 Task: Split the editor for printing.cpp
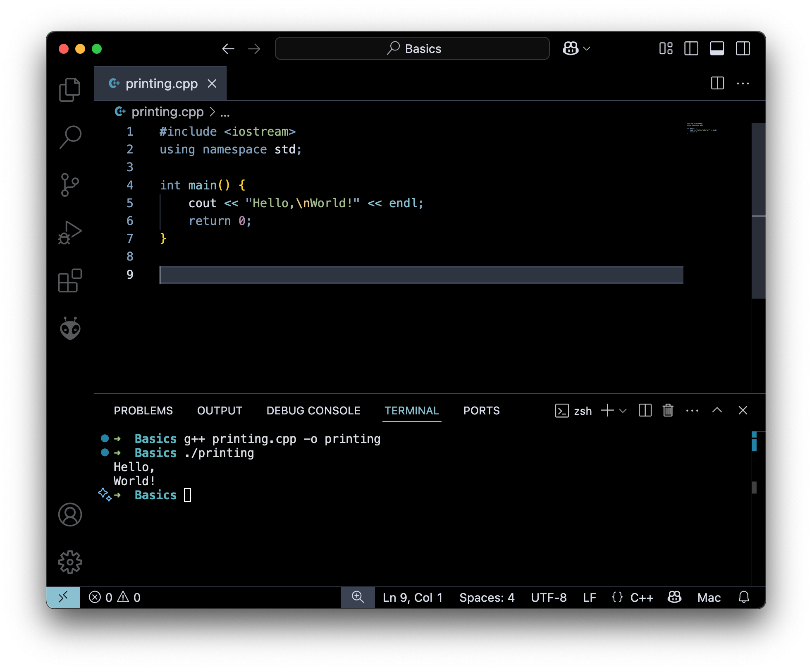pyautogui.click(x=717, y=84)
